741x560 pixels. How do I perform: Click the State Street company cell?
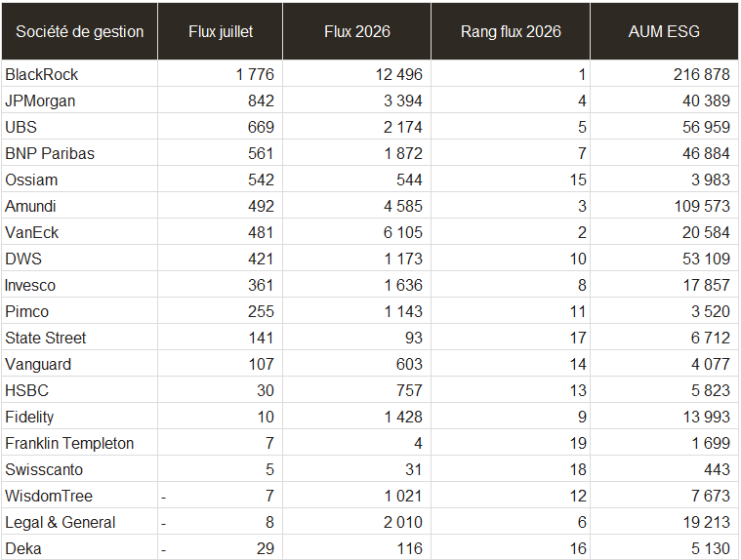(79, 338)
